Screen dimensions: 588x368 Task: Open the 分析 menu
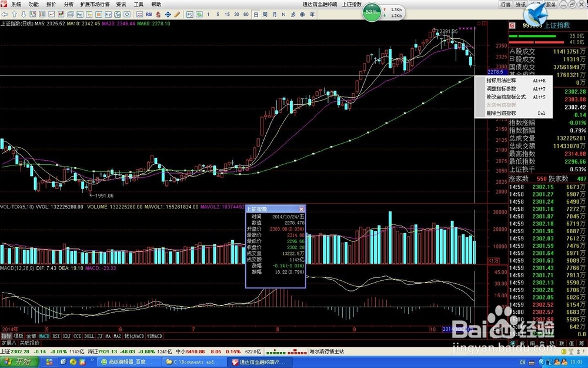pos(69,5)
